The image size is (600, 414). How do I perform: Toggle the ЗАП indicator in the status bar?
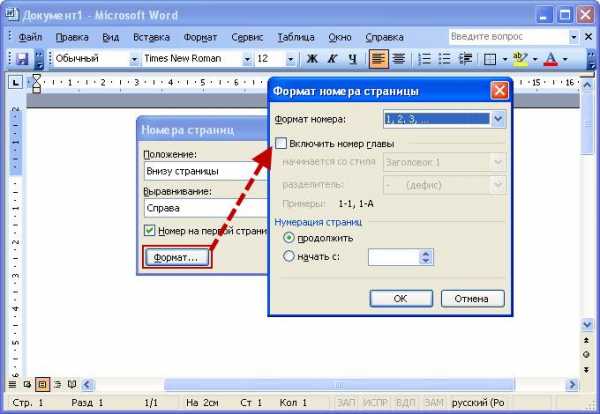(x=346, y=403)
